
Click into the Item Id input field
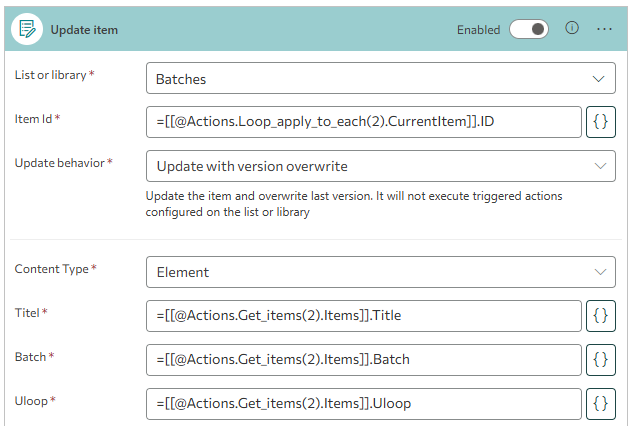(x=363, y=122)
